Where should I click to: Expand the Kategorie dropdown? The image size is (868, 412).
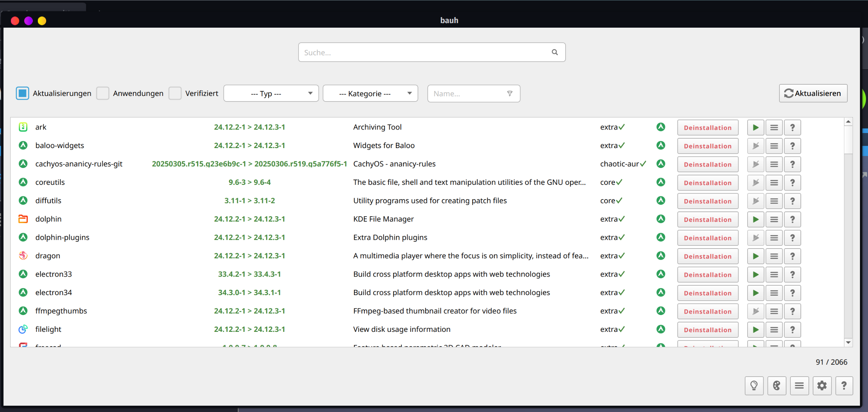[370, 93]
